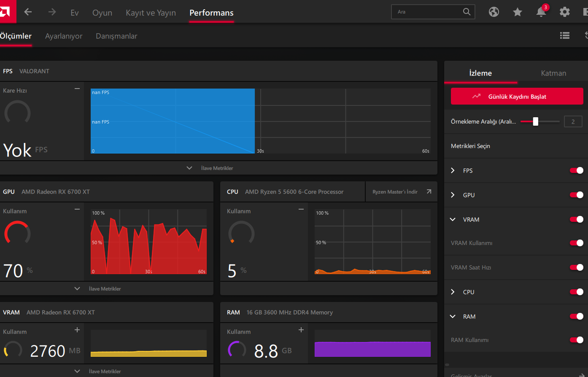Screen dimensions: 588x377
Task: Expand the GPU metrics section chevron
Action: click(x=453, y=195)
